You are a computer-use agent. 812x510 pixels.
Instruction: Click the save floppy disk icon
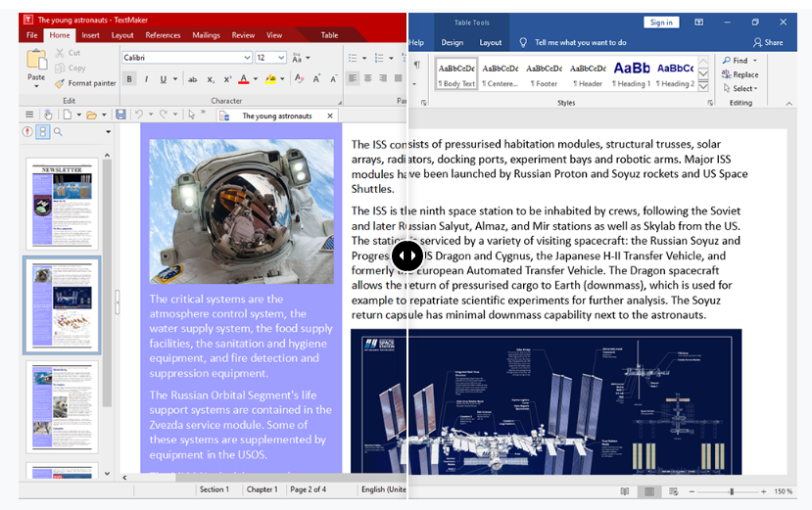click(x=120, y=116)
